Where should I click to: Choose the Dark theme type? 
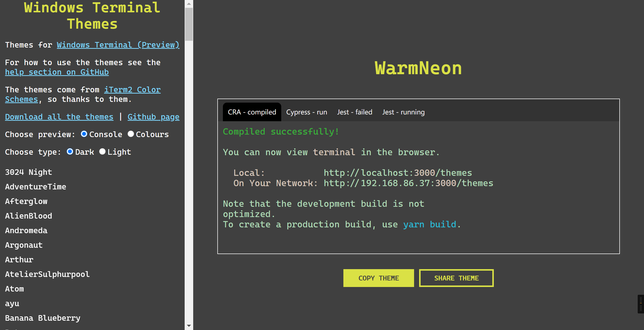coord(70,152)
